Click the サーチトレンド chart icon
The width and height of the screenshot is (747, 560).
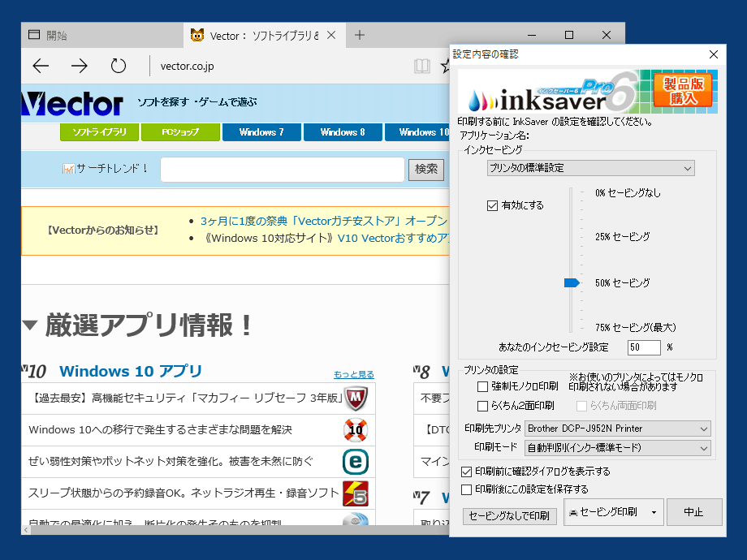pyautogui.click(x=68, y=169)
